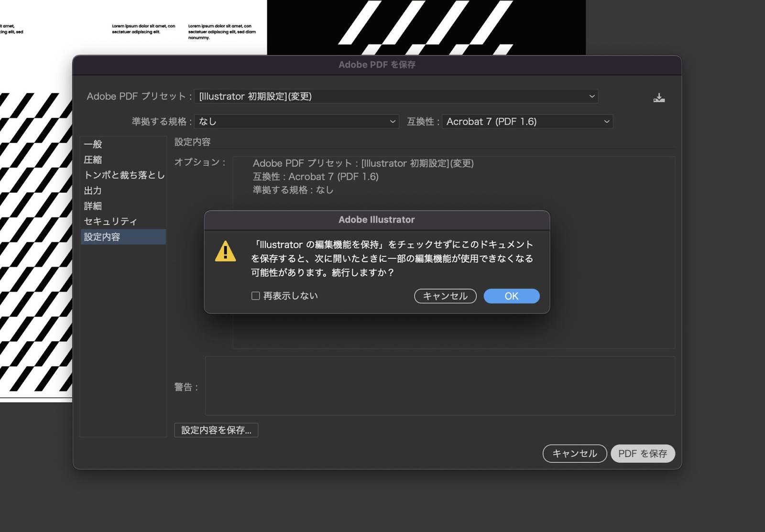The image size is (765, 532).
Task: Check the 再表示しない checkbox
Action: click(x=256, y=296)
